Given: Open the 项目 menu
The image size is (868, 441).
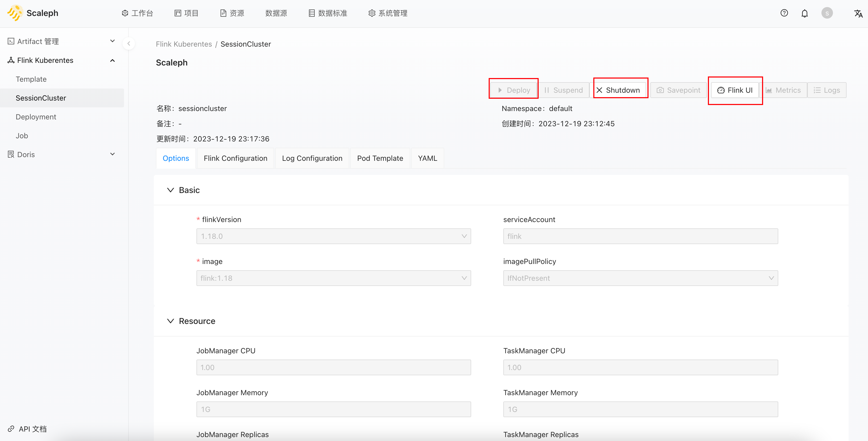Looking at the screenshot, I should (187, 13).
